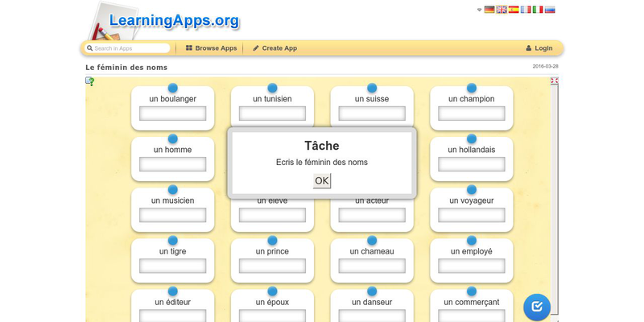Click the Login link
The height and width of the screenshot is (322, 644).
tap(539, 48)
